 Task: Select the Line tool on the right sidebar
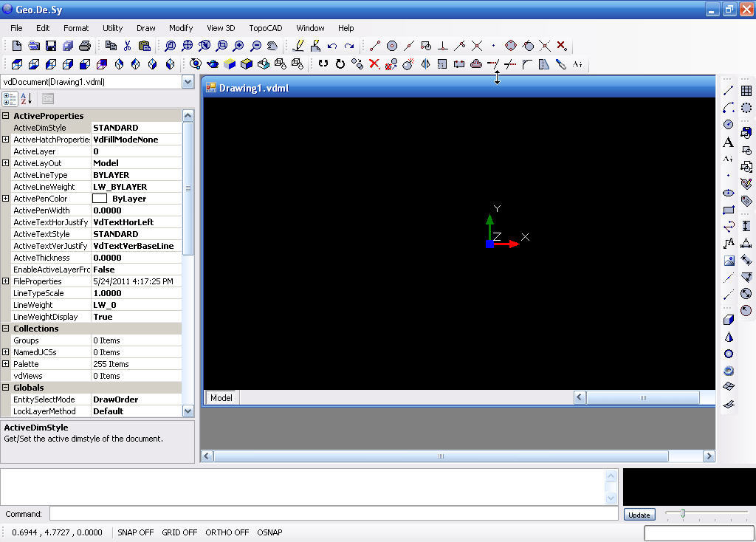[x=728, y=89]
